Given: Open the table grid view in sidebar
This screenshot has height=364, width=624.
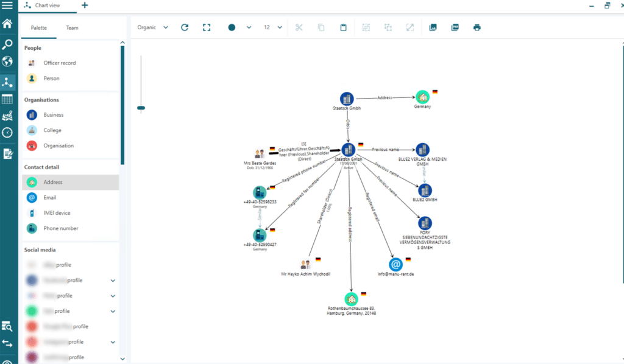Looking at the screenshot, I should [7, 99].
